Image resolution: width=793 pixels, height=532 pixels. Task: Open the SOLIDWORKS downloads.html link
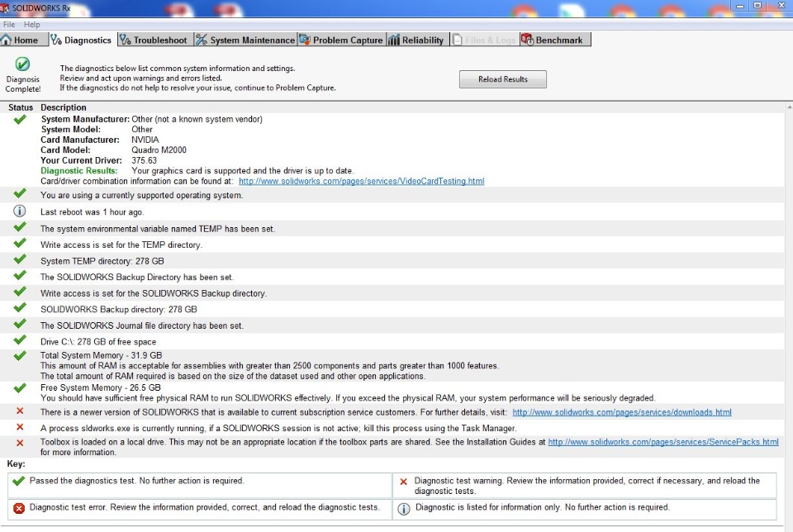click(621, 412)
